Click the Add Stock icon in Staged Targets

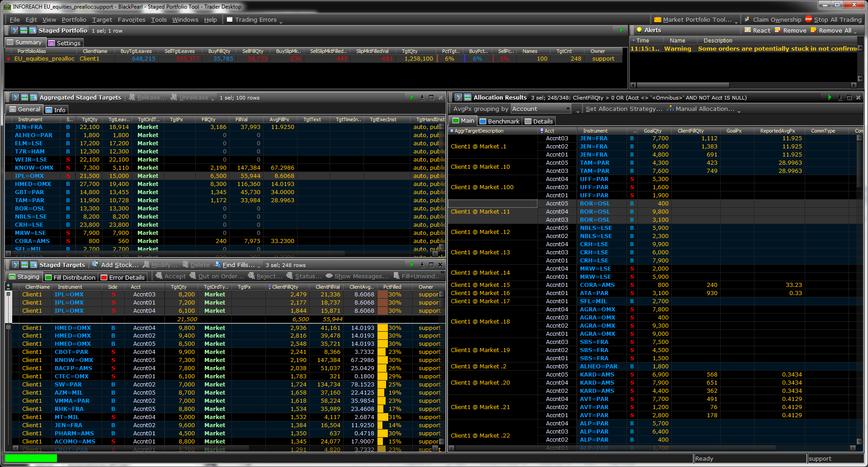(x=95, y=265)
